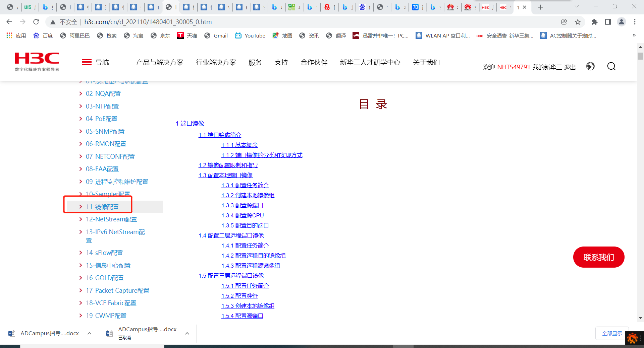Open options for first ADCampus download
The width and height of the screenshot is (644, 348).
click(90, 333)
